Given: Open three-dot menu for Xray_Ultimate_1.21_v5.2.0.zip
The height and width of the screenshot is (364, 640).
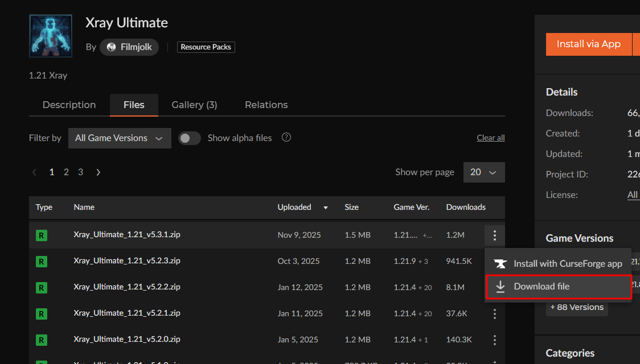Looking at the screenshot, I should pos(494,340).
